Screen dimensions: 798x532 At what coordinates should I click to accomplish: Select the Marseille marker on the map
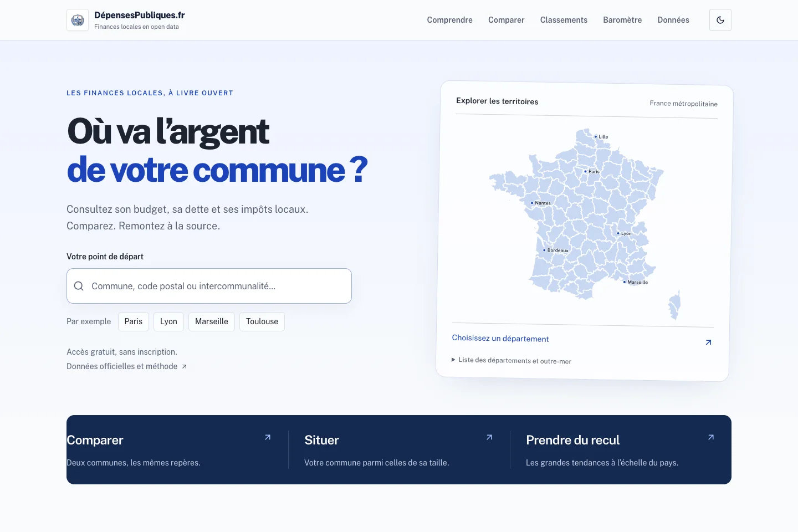point(625,282)
